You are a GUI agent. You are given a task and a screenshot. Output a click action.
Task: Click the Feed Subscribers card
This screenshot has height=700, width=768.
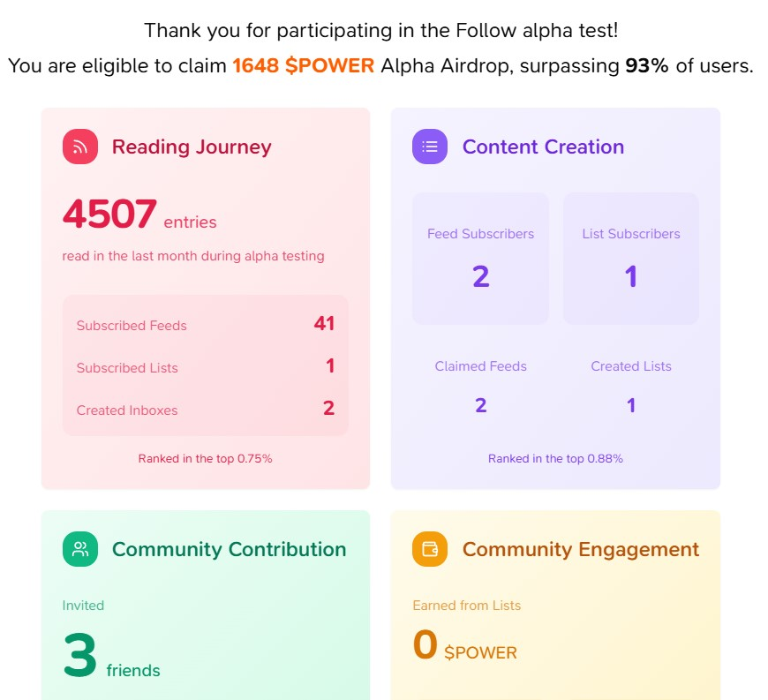pyautogui.click(x=480, y=258)
